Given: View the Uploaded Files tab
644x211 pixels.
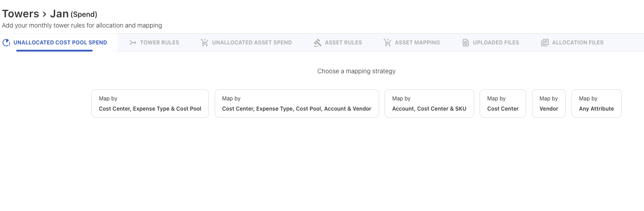Looking at the screenshot, I should point(496,43).
